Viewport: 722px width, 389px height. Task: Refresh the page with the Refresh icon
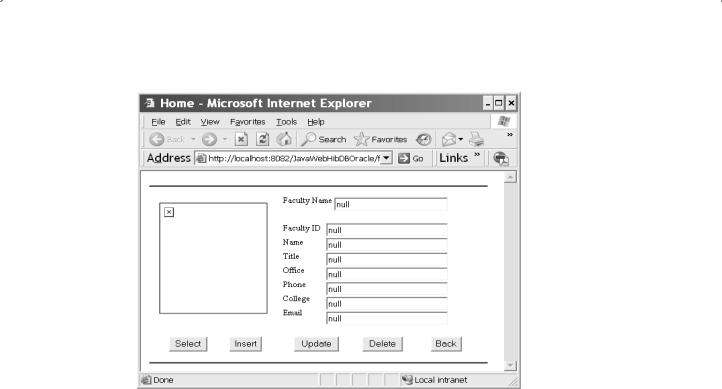[x=262, y=139]
